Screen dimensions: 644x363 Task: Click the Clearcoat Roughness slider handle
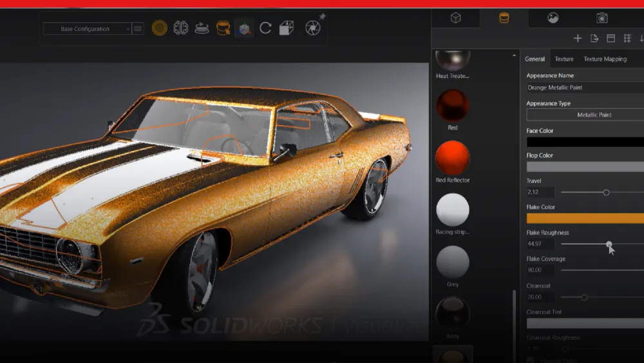coord(565,349)
